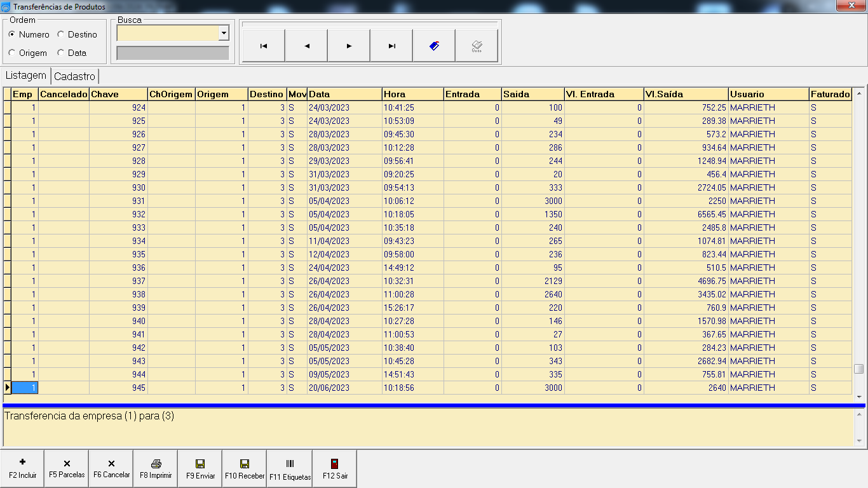
Task: Click the time cell 15:26:17
Action: tap(413, 308)
